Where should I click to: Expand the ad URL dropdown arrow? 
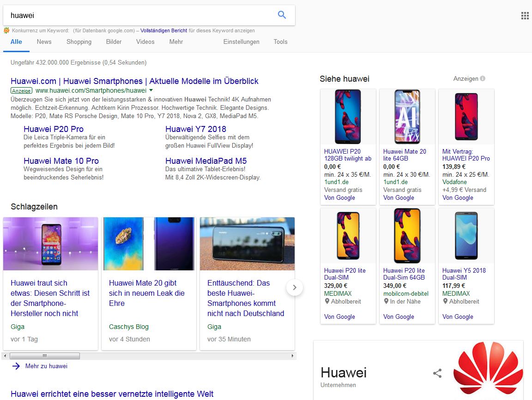click(151, 90)
